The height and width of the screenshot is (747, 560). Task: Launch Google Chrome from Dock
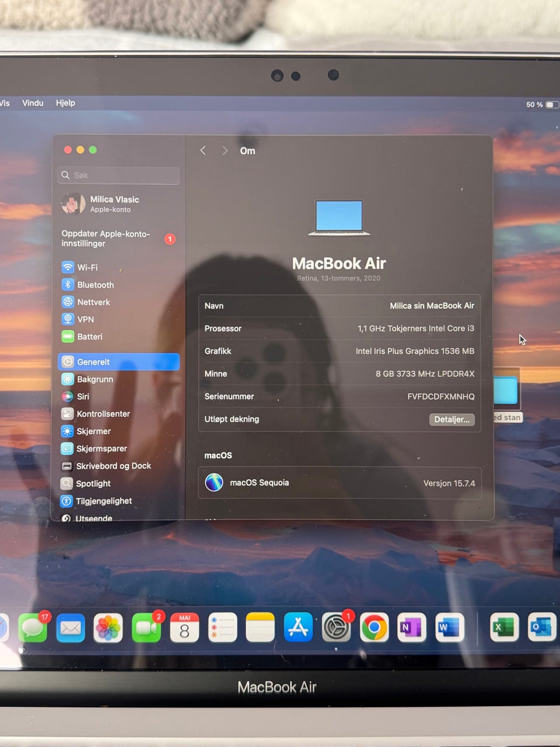coord(374,627)
